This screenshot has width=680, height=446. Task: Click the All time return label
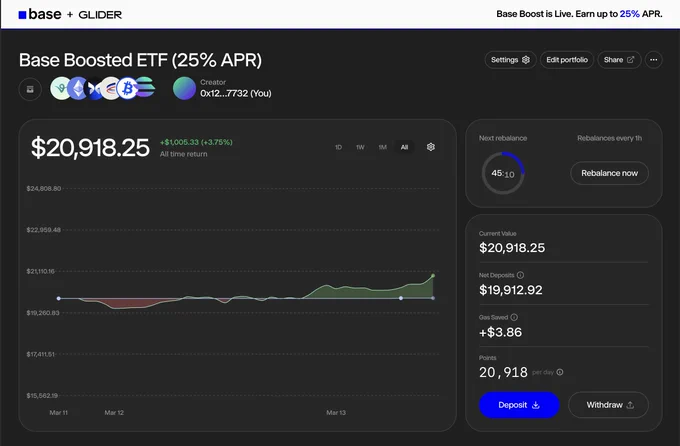[183, 154]
